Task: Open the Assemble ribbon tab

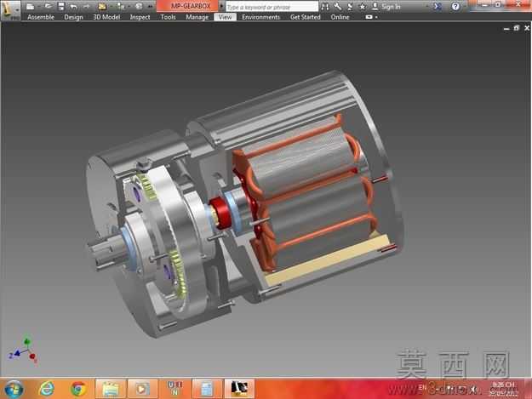Action: point(41,17)
